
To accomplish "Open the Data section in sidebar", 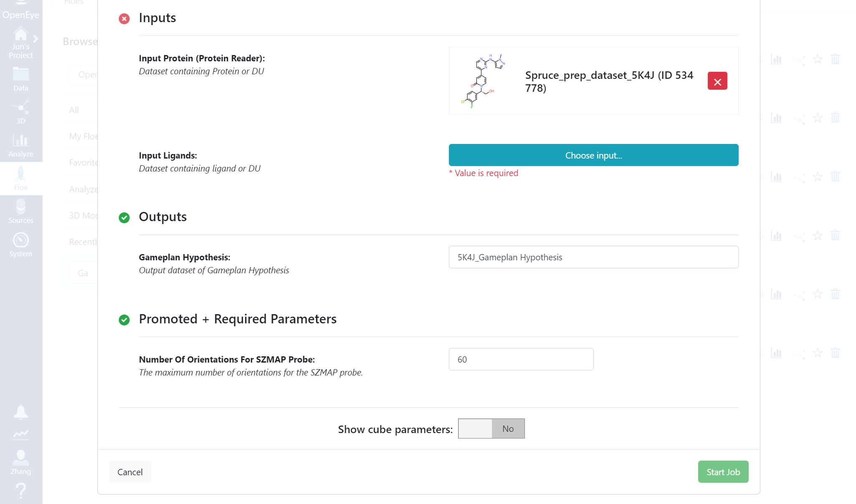I will point(20,79).
